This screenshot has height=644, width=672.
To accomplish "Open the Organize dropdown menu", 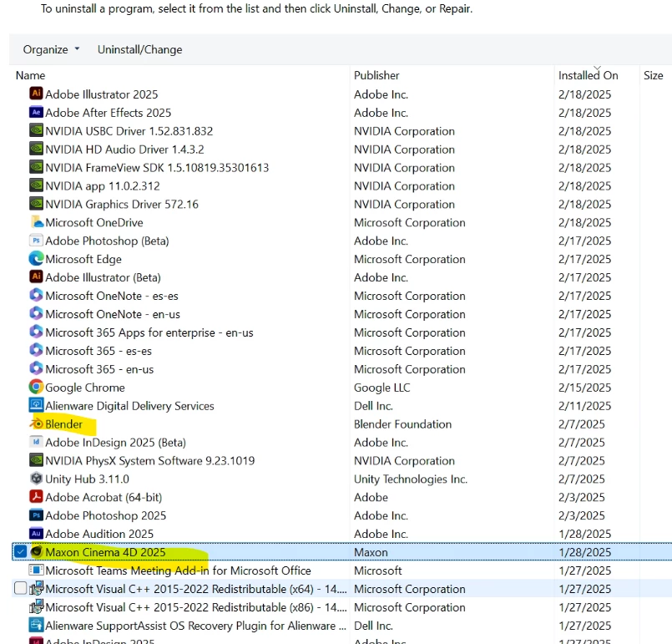I will 51,49.
